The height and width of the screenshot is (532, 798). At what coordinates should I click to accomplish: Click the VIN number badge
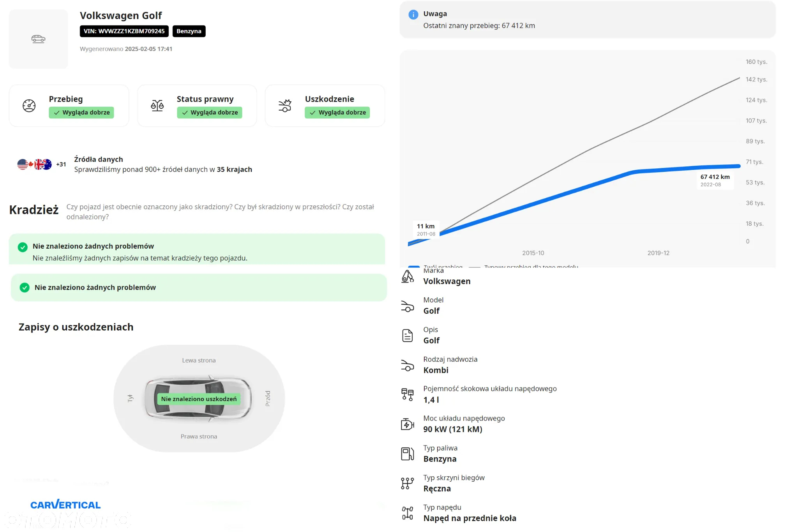click(x=124, y=31)
